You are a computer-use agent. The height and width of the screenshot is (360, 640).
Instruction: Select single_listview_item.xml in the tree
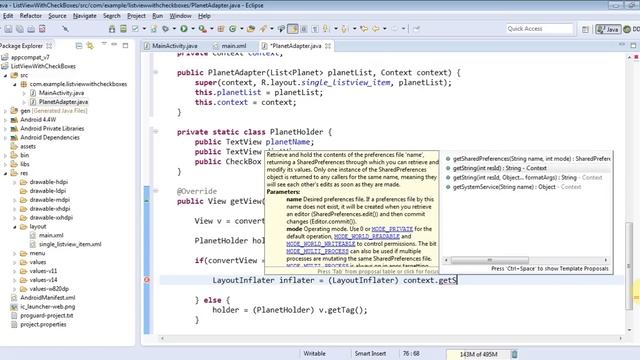[70, 244]
